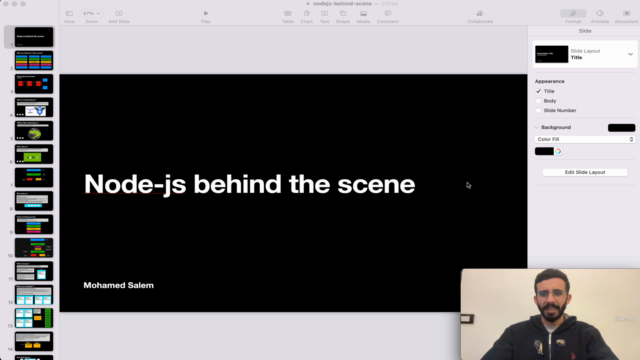Toggle the Title checkbox
The height and width of the screenshot is (360, 640).
(538, 91)
